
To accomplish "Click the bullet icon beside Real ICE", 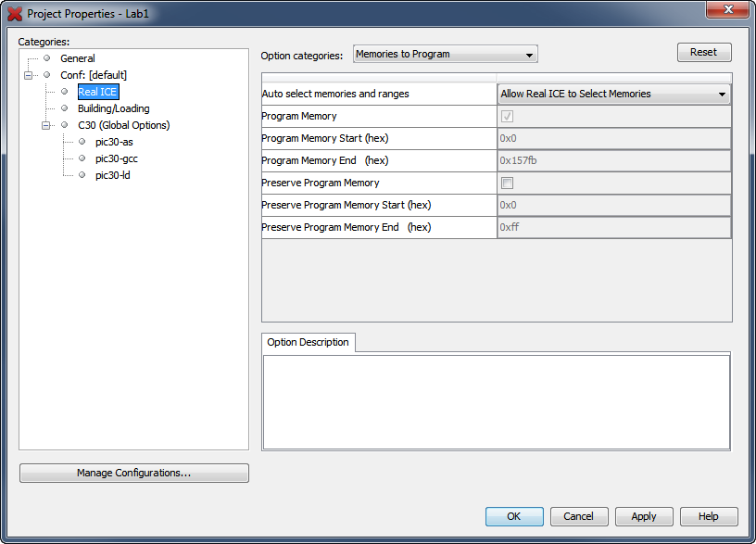I will [64, 92].
